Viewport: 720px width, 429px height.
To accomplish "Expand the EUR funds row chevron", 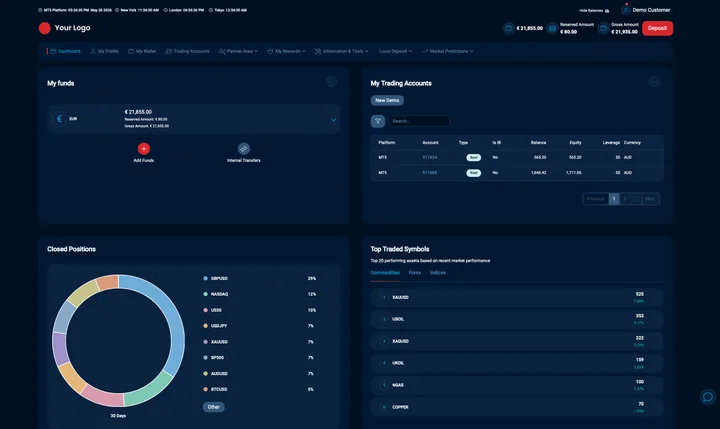I will click(x=333, y=120).
